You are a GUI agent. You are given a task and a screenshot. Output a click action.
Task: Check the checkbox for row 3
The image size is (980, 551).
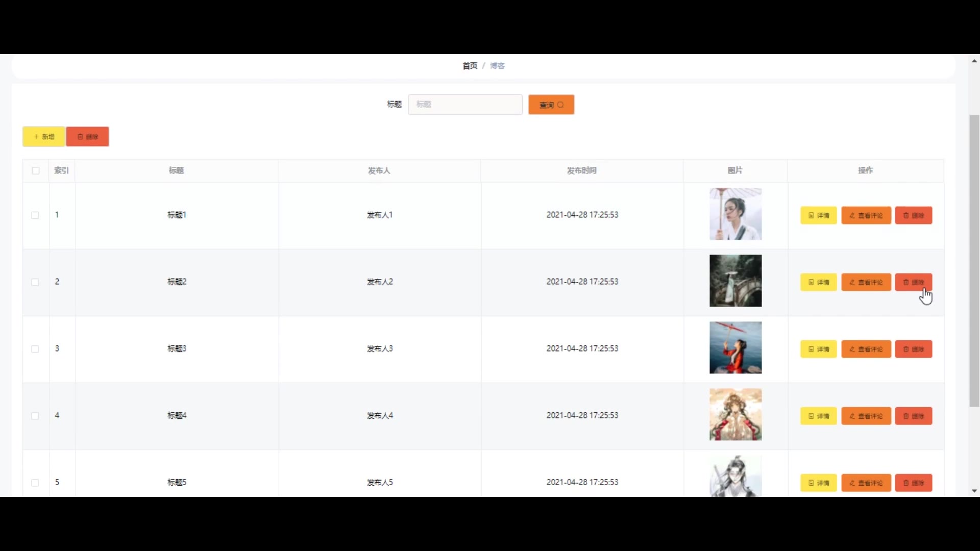(35, 349)
